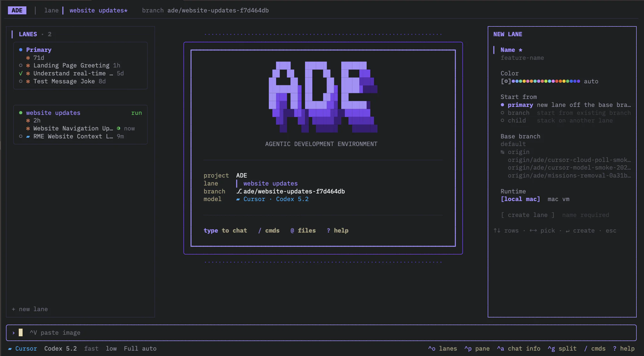This screenshot has width=644, height=356.
Task: Click the asterisk icon beside Landing Page Greeting
Action: 28,66
